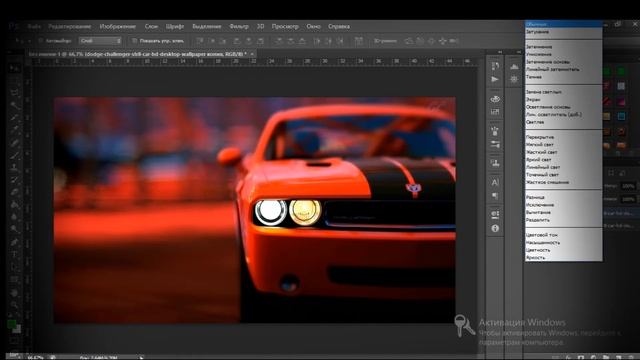Image resolution: width=640 pixels, height=360 pixels.
Task: Click Distribute left edges icon
Action: 317,41
